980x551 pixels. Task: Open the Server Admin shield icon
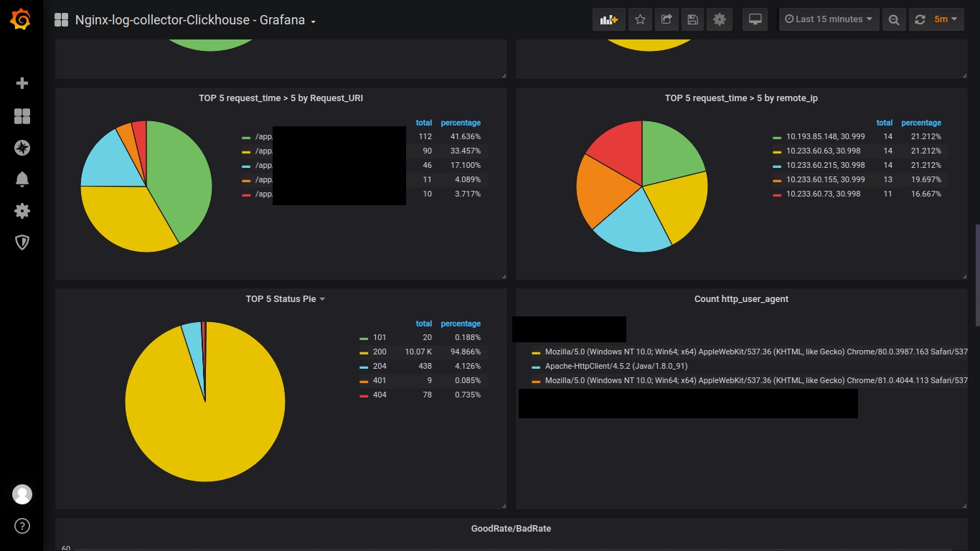click(22, 242)
